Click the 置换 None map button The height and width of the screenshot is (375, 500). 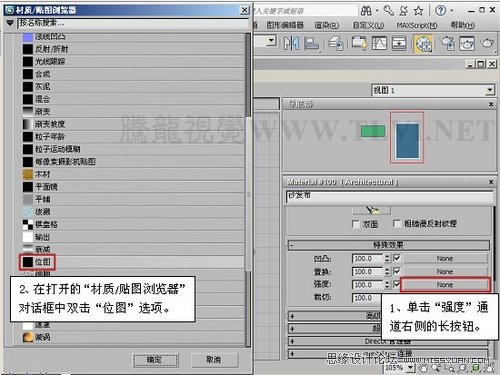445,271
